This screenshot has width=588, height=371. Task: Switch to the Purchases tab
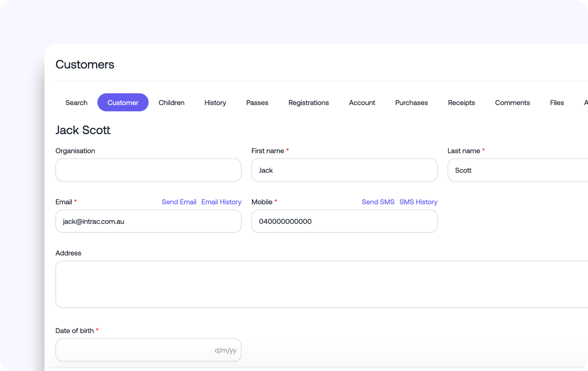coord(411,102)
